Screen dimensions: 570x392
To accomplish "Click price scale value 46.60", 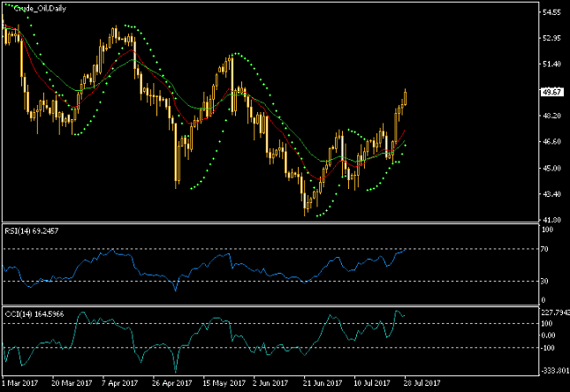I will [x=551, y=141].
